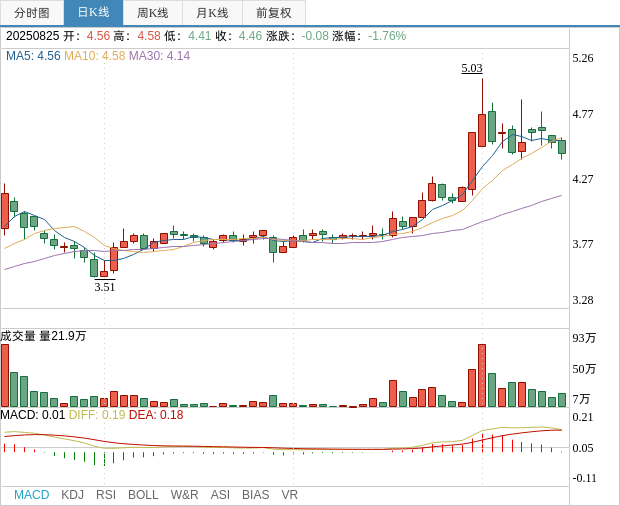Open the BIAS indicator
The height and width of the screenshot is (506, 620).
[255, 495]
